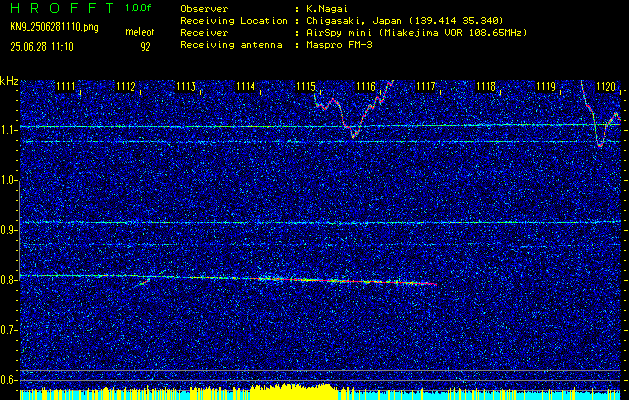The width and height of the screenshot is (629, 400).
Task: Click the 1.1 frequency axis label
Action: click(8, 131)
